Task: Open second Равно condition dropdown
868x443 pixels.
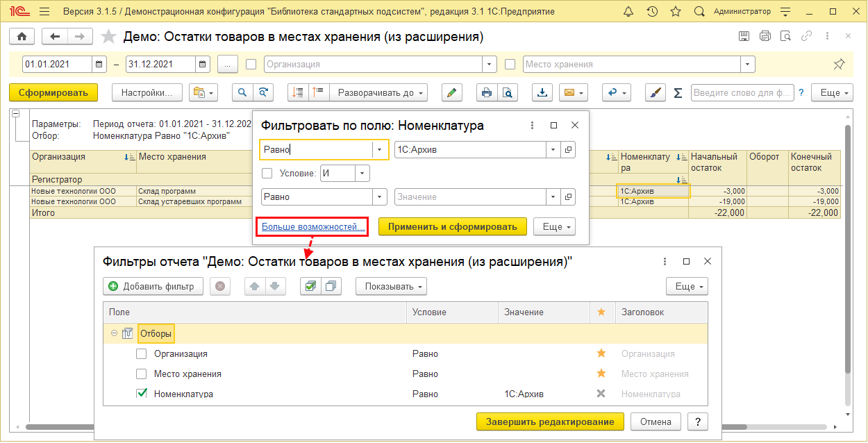Action: tap(380, 197)
